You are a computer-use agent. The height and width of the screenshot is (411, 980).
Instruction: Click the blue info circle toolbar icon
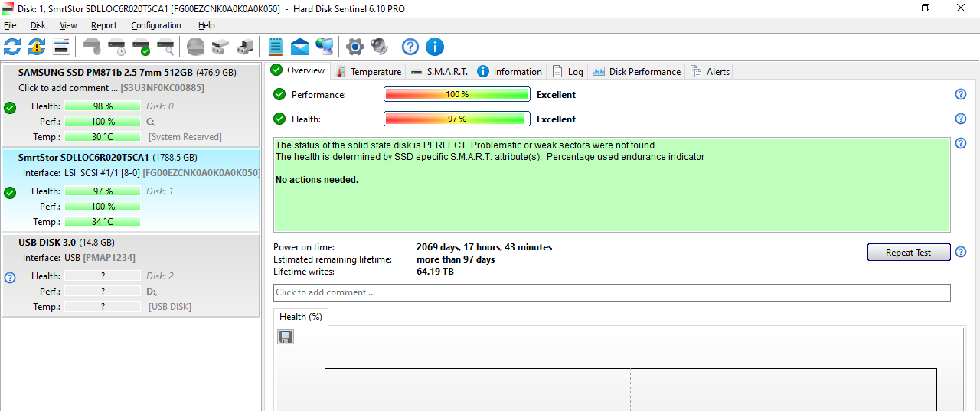tap(435, 47)
